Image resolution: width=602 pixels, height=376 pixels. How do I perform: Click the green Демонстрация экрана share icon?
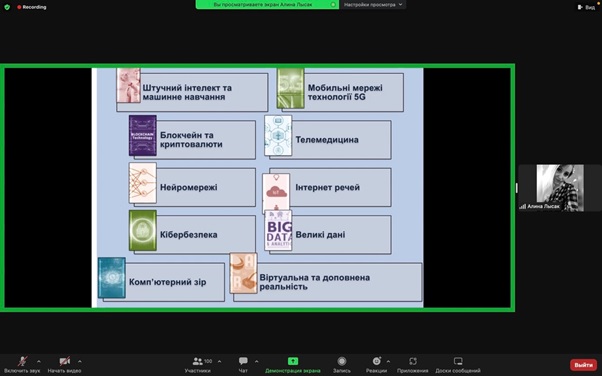pyautogui.click(x=293, y=361)
